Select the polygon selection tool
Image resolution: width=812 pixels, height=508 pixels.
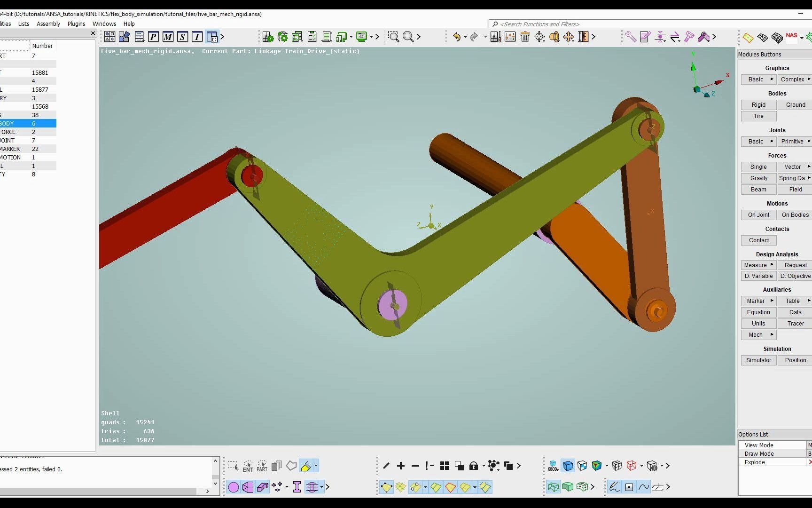(x=291, y=466)
